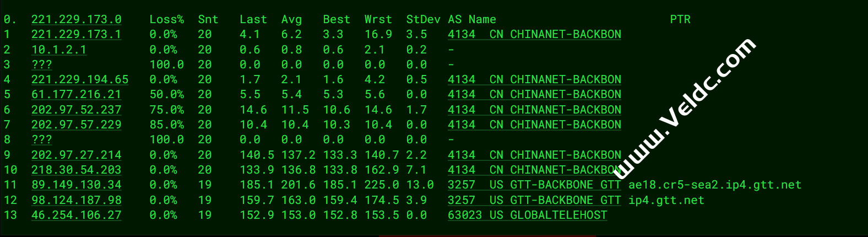The image size is (868, 237).
Task: Click the IP link 221.229.173.0
Action: [x=76, y=19]
